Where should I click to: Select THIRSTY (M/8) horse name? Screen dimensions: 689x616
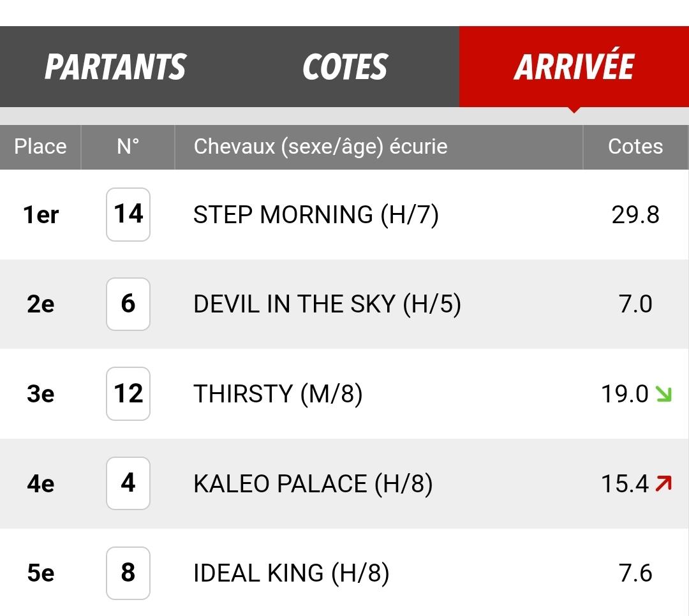click(x=278, y=393)
